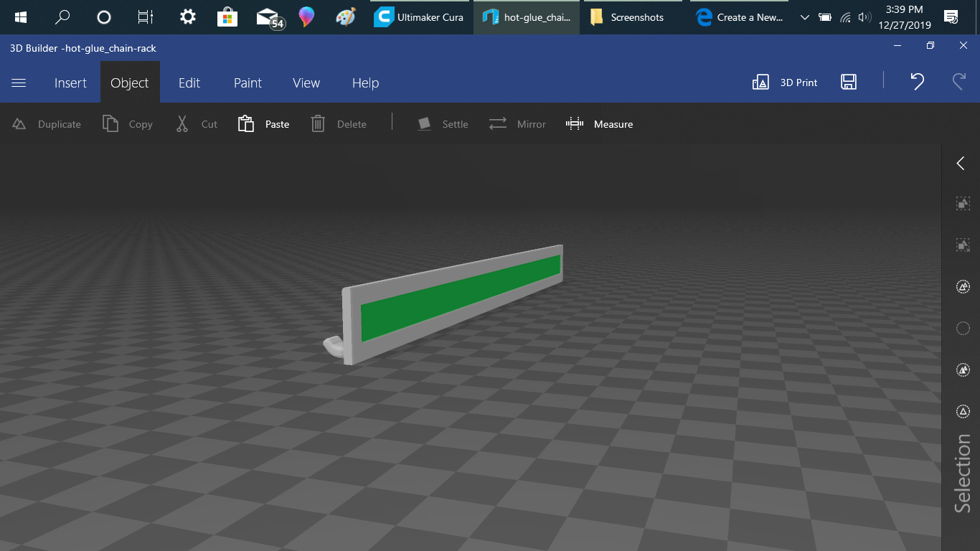Open the Paint tab
Image resolution: width=980 pixels, height=551 pixels.
[x=248, y=83]
